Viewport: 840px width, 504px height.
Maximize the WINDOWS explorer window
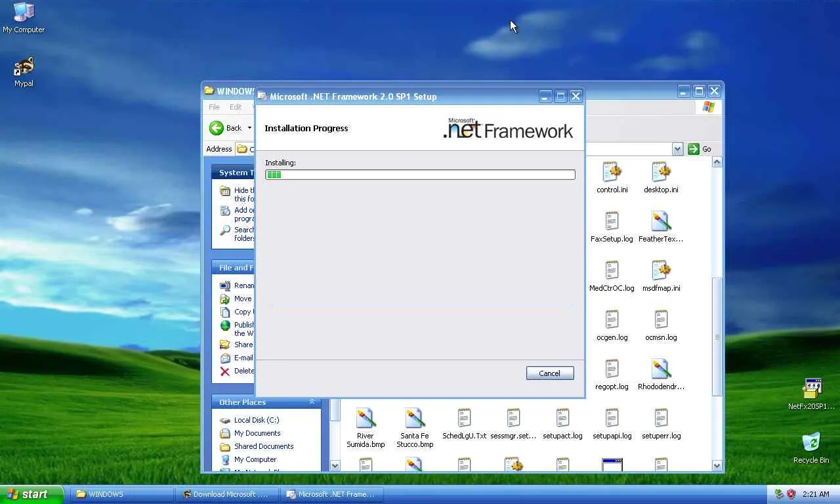coord(699,91)
